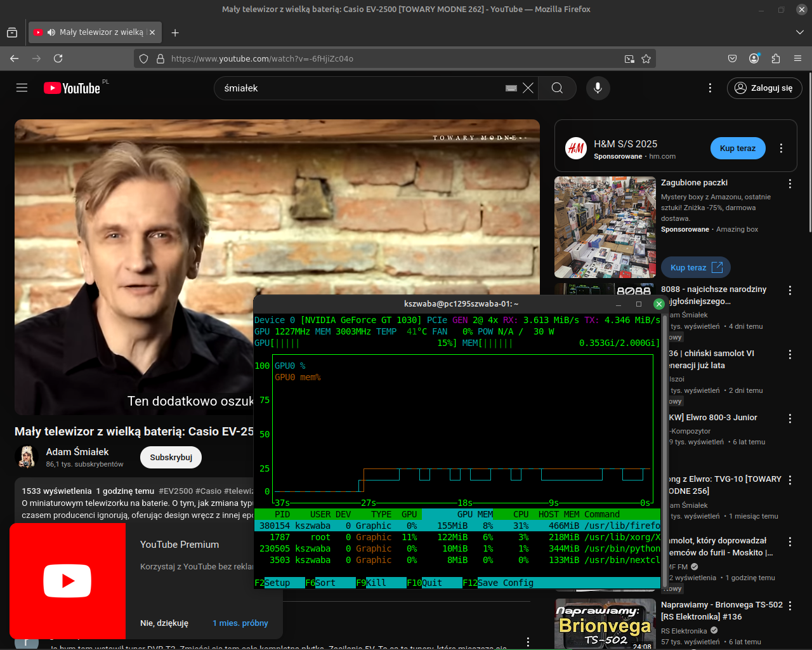The image size is (812, 650).
Task: Reload the page in Firefox
Action: pos(58,58)
